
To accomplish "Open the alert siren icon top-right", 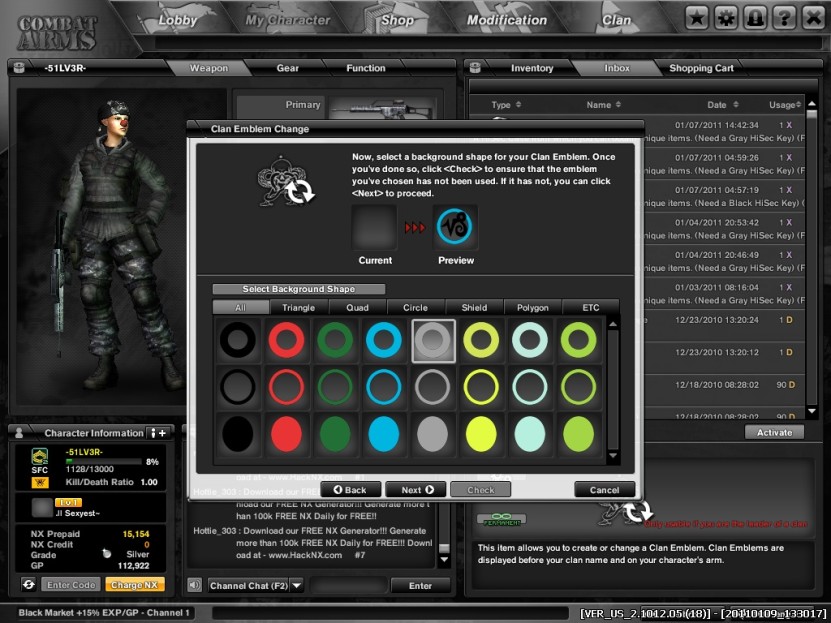I will pos(753,17).
